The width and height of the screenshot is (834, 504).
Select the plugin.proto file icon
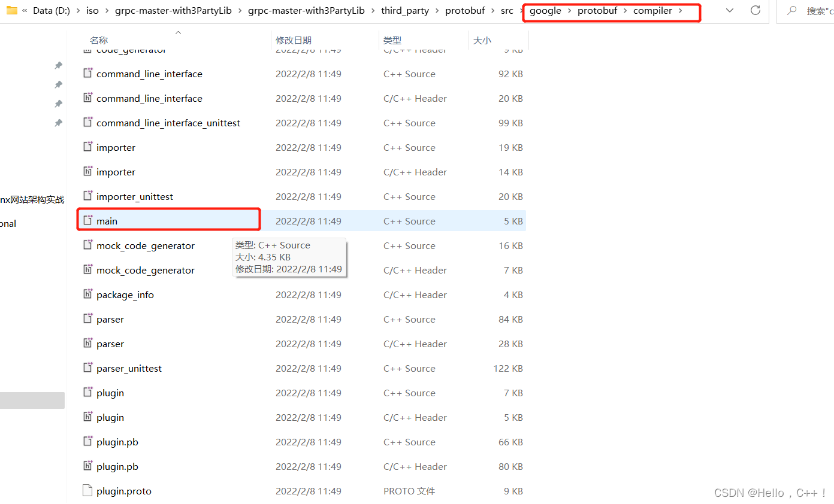click(87, 490)
